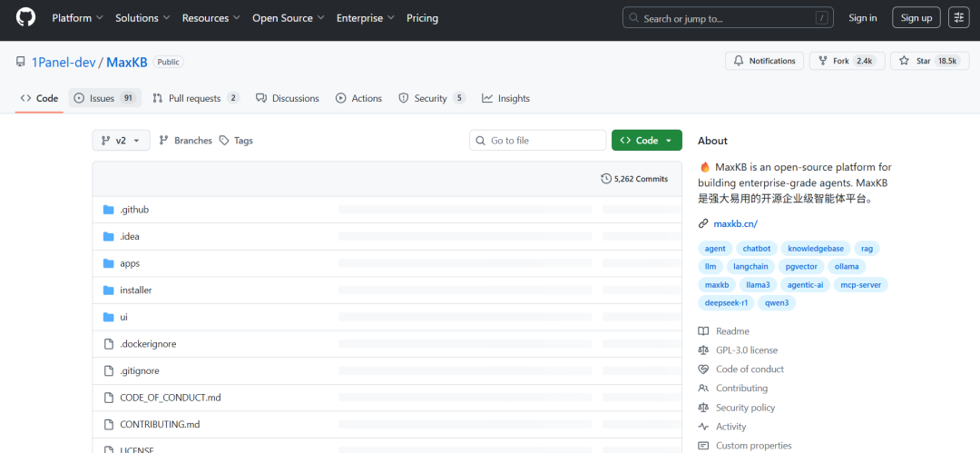This screenshot has height=453, width=980.
Task: Click the Sign up button
Action: [x=916, y=18]
